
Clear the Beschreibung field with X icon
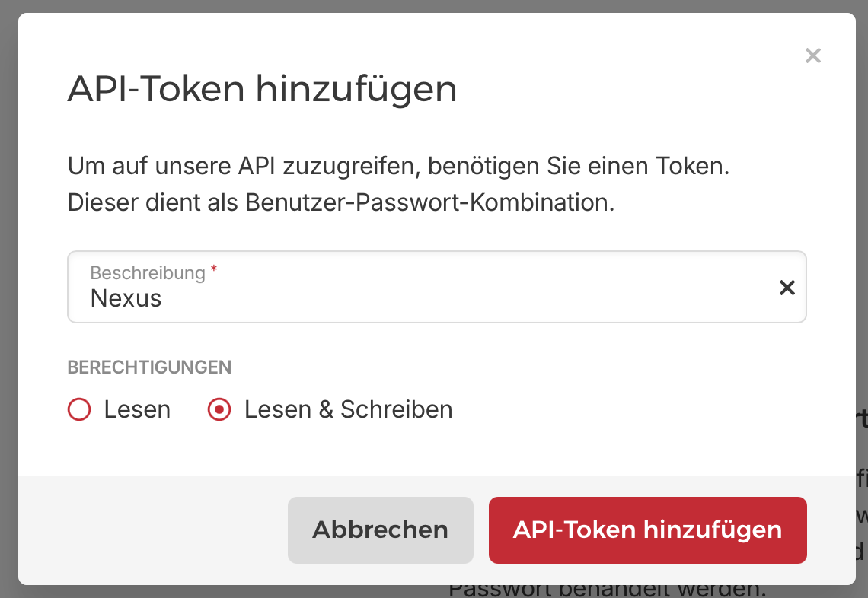[787, 288]
